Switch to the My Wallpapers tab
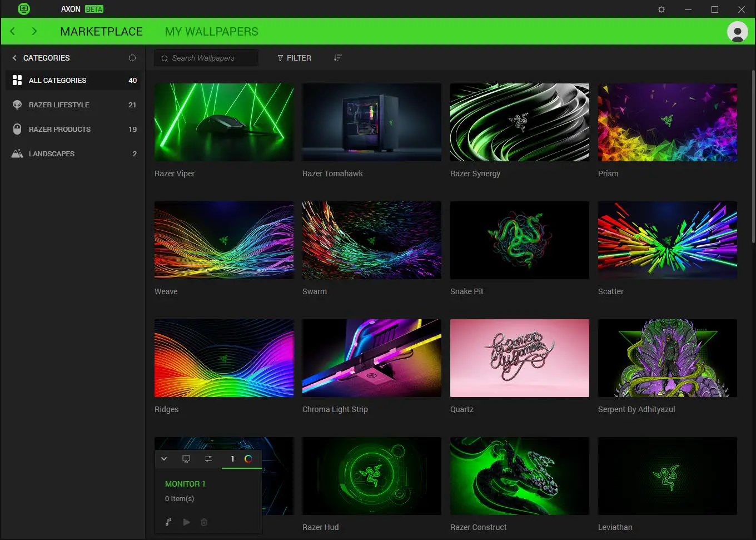The width and height of the screenshot is (756, 540). click(211, 31)
